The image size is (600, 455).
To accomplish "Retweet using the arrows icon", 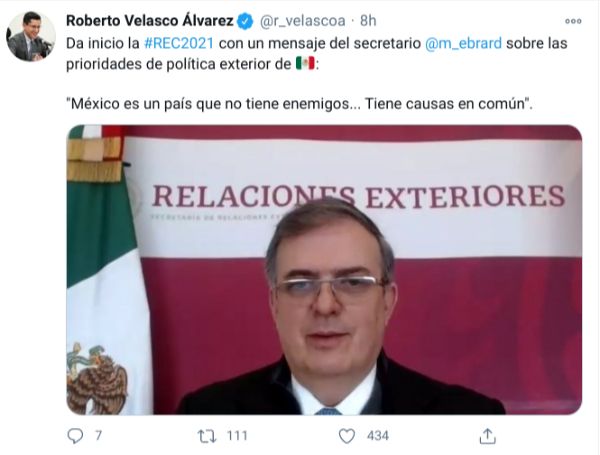I will pos(207,436).
